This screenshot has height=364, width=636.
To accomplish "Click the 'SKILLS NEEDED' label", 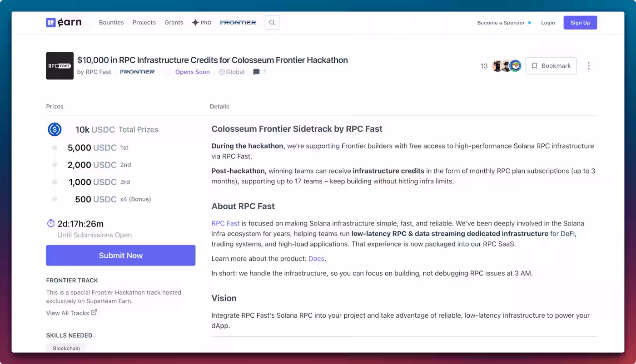I will [x=69, y=335].
